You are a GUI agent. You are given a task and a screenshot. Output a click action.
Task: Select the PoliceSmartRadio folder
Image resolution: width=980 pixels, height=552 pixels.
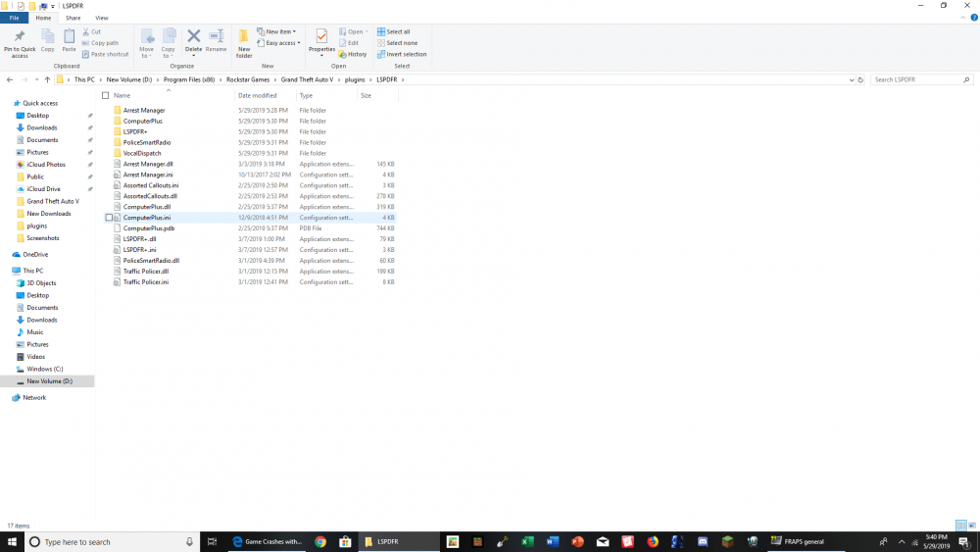coord(147,142)
